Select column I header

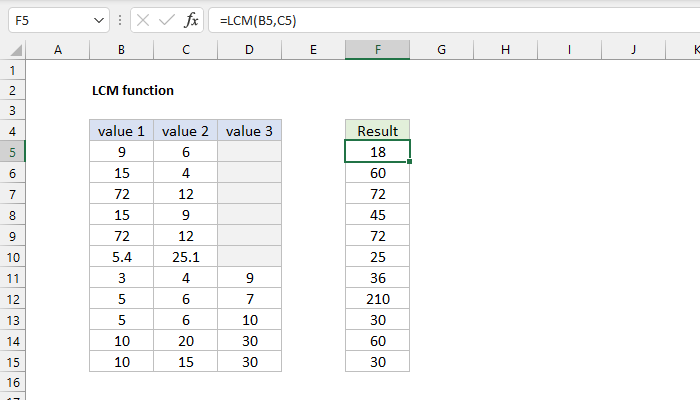coord(569,50)
